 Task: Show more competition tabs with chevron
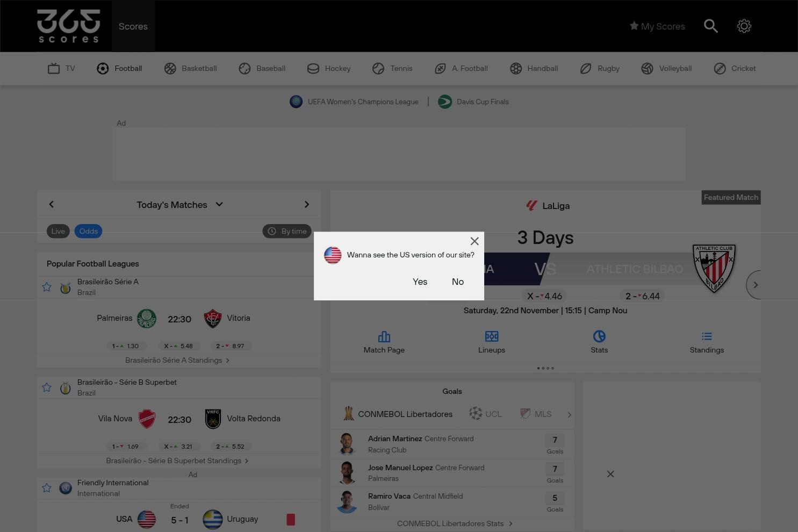(x=569, y=414)
